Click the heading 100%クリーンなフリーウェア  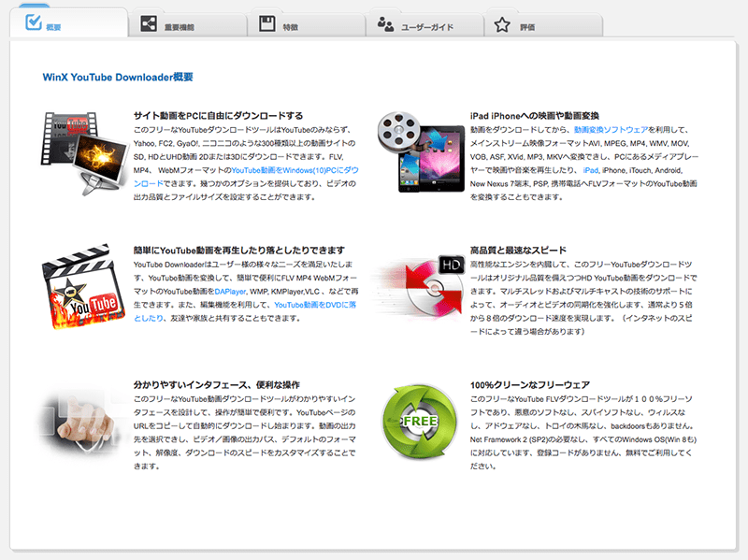pos(530,385)
